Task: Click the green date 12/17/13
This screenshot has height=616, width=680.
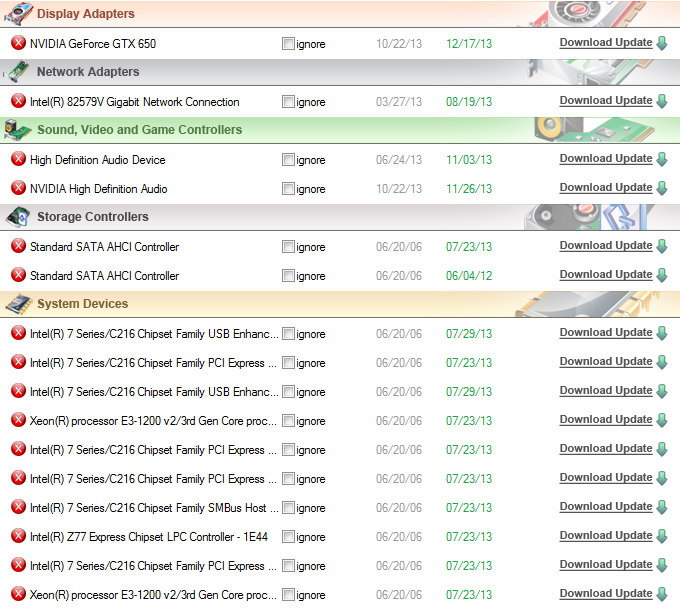Action: (x=469, y=44)
